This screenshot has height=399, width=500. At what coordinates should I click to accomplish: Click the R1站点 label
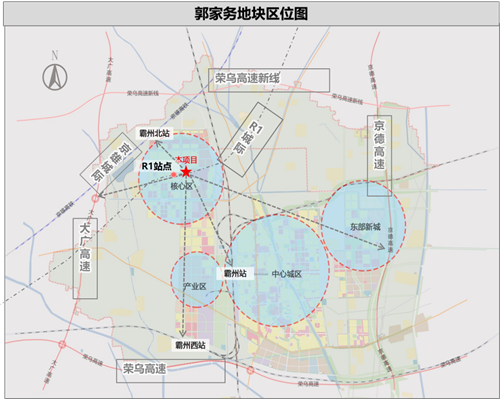pyautogui.click(x=156, y=166)
